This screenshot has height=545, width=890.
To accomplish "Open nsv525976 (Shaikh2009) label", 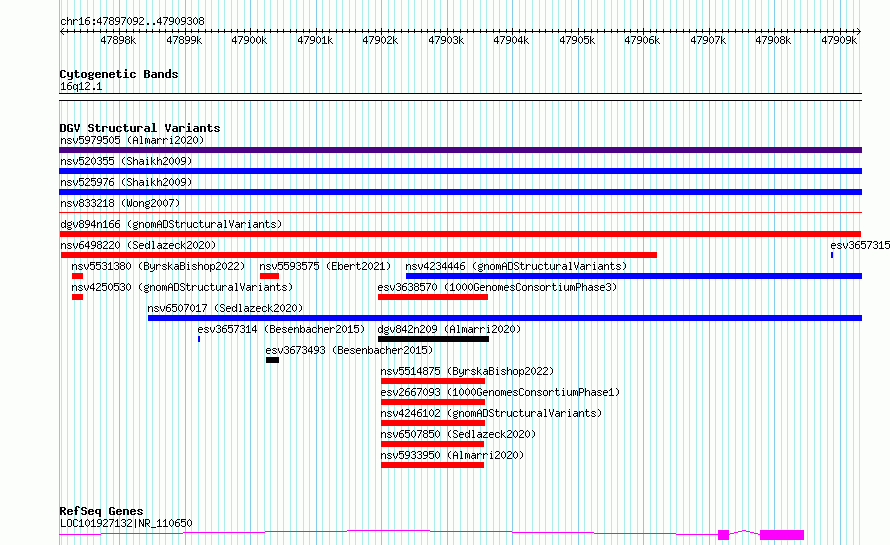I will click(126, 182).
